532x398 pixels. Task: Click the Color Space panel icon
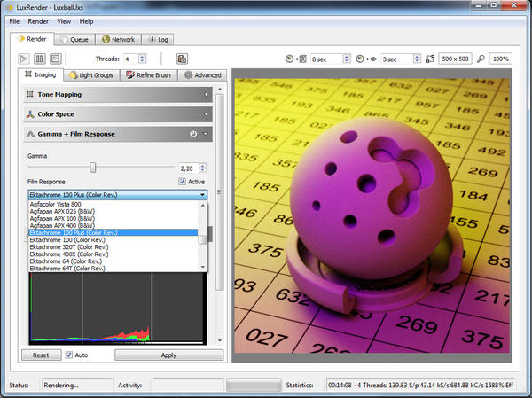[x=31, y=114]
